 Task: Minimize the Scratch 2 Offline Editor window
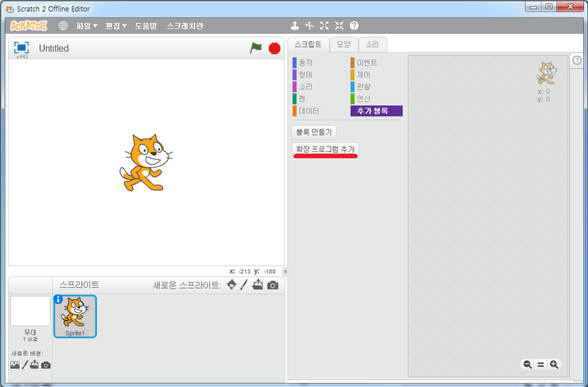tap(534, 7)
